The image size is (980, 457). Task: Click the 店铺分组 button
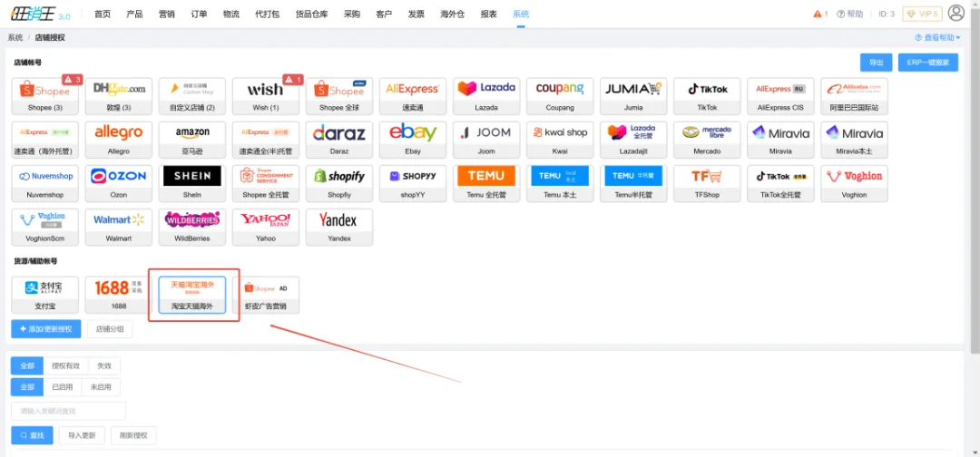(x=110, y=329)
